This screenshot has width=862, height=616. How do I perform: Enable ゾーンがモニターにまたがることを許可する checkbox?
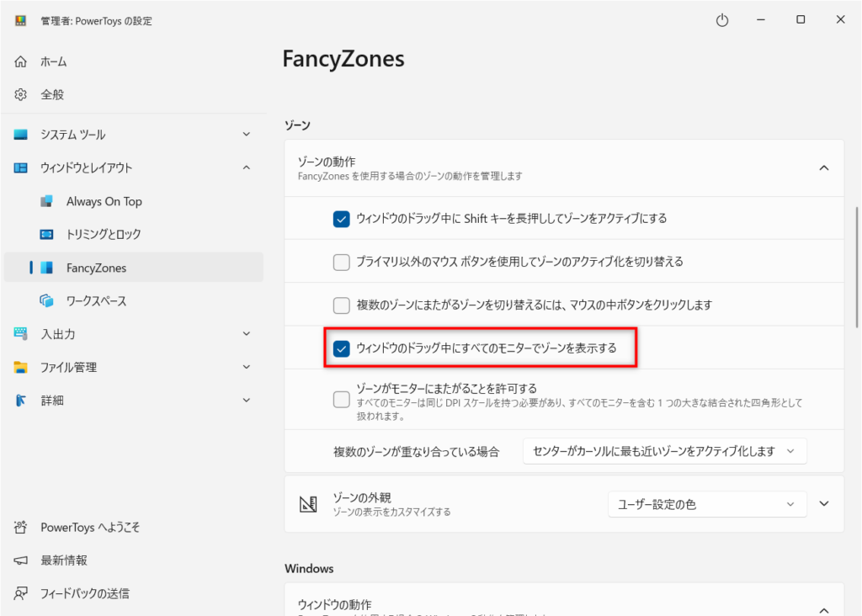(x=342, y=399)
